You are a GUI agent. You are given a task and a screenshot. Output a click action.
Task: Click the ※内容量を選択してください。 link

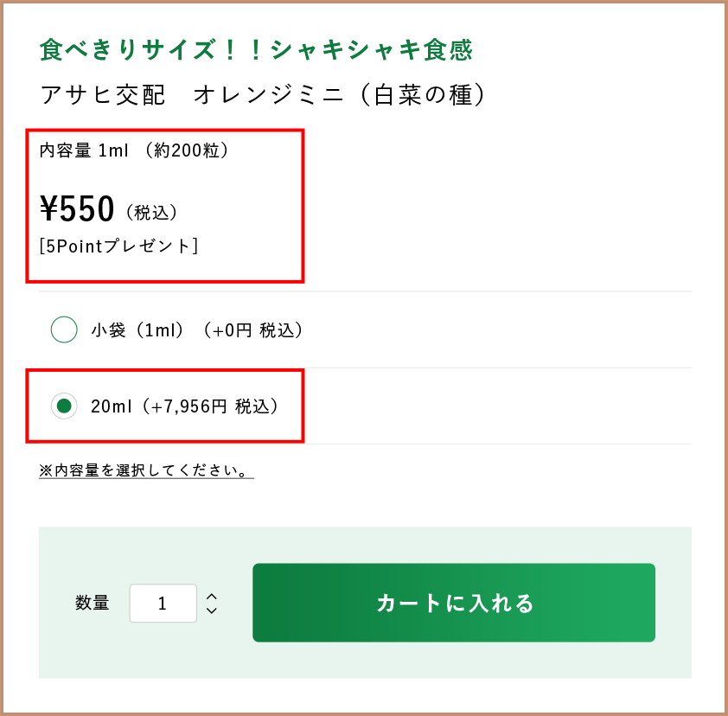[x=145, y=471]
